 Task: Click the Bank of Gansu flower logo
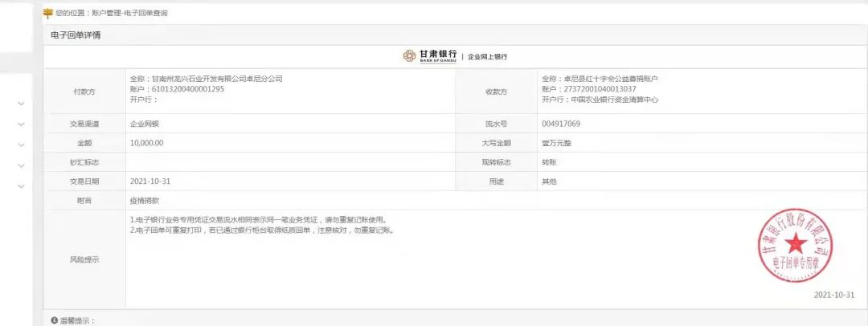point(410,56)
